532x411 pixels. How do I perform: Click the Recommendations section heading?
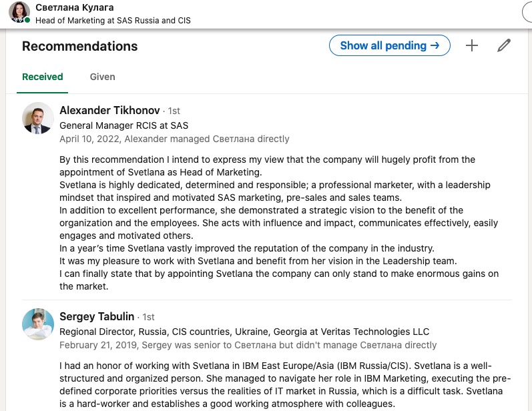[x=79, y=46]
